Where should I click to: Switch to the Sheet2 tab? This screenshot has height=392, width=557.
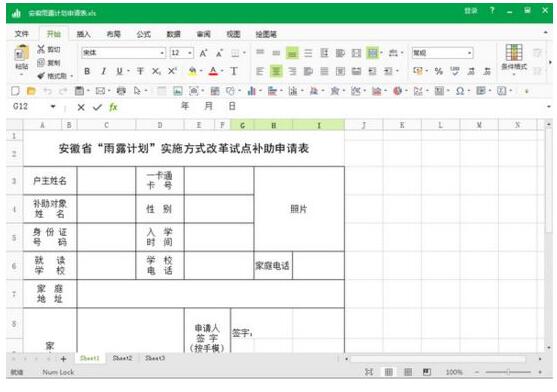122,358
